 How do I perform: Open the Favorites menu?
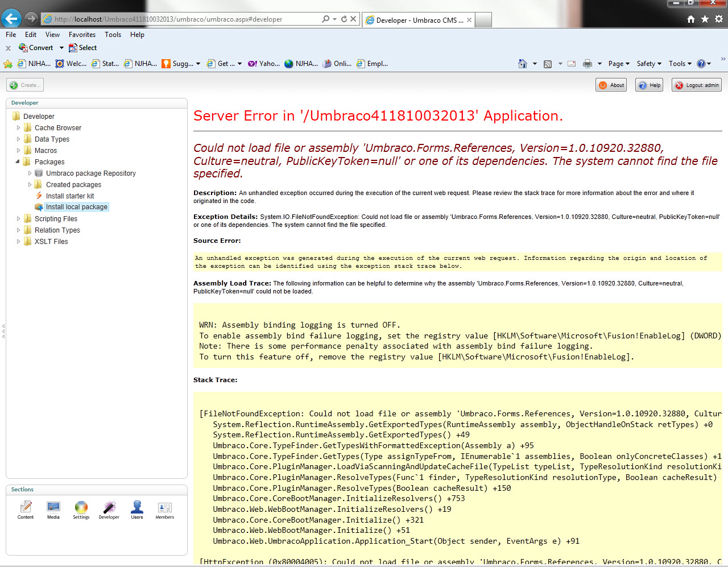(x=82, y=35)
